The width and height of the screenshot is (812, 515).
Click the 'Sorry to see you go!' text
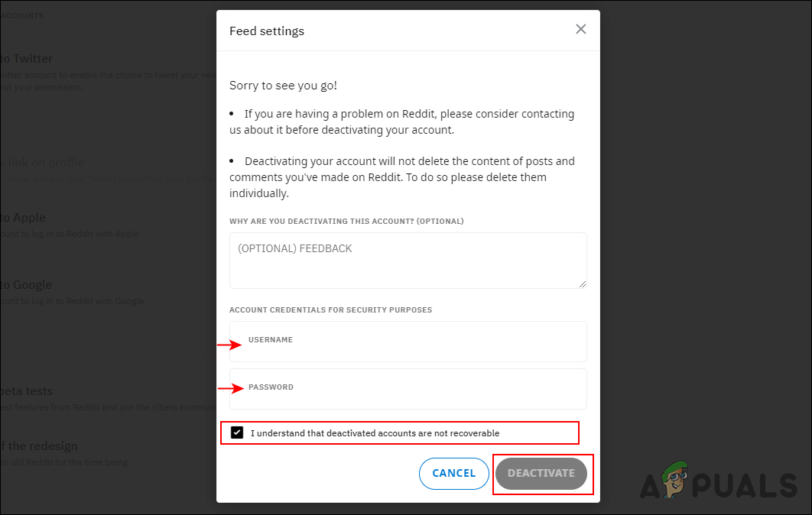tap(283, 85)
